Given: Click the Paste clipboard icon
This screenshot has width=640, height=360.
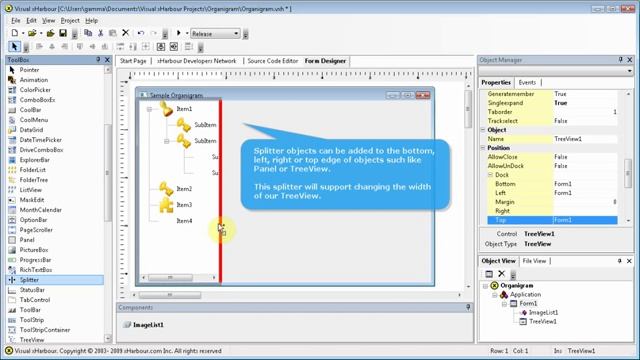Looking at the screenshot, I should (113, 33).
